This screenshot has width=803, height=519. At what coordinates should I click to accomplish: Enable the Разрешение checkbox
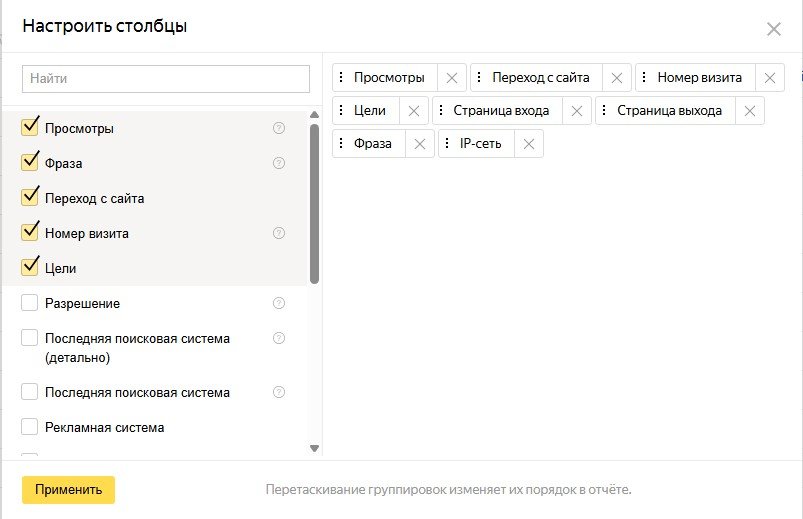coord(29,303)
